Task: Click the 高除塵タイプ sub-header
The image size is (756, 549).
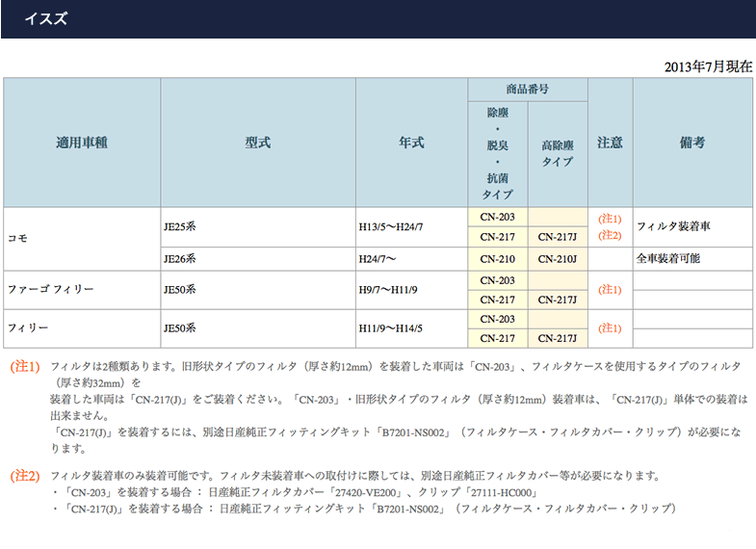Action: tap(558, 154)
